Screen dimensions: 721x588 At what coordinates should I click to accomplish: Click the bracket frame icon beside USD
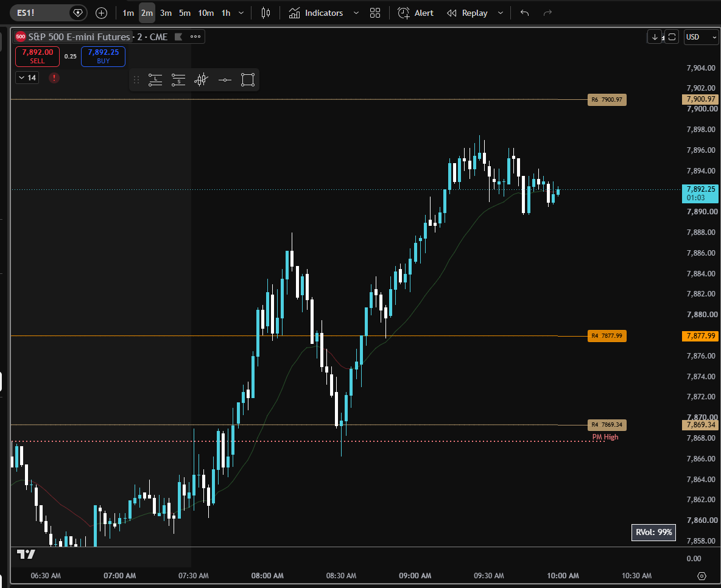click(672, 37)
